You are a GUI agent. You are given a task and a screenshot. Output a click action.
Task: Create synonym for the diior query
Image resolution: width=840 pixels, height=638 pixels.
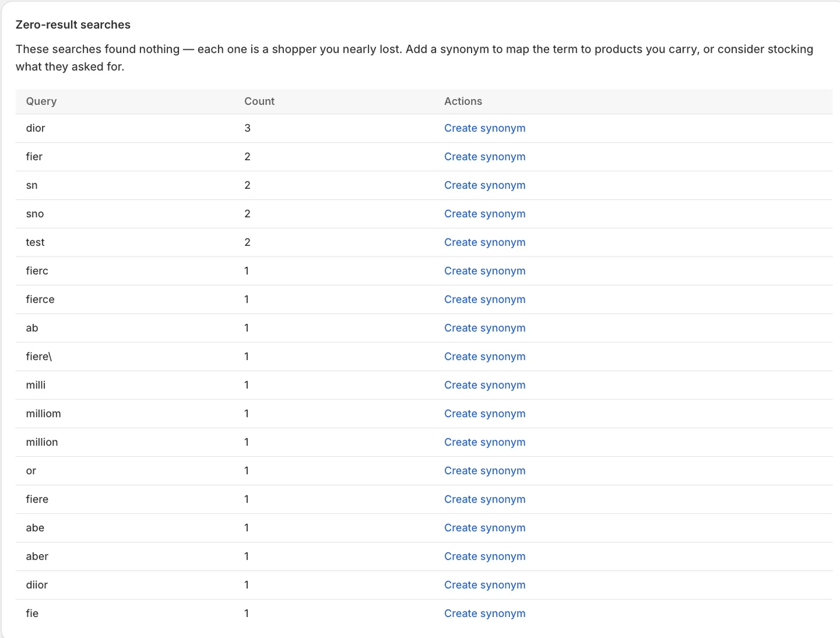[x=485, y=585]
